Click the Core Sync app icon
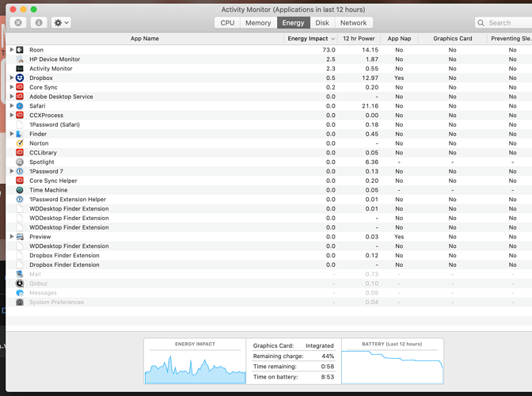 (x=20, y=87)
